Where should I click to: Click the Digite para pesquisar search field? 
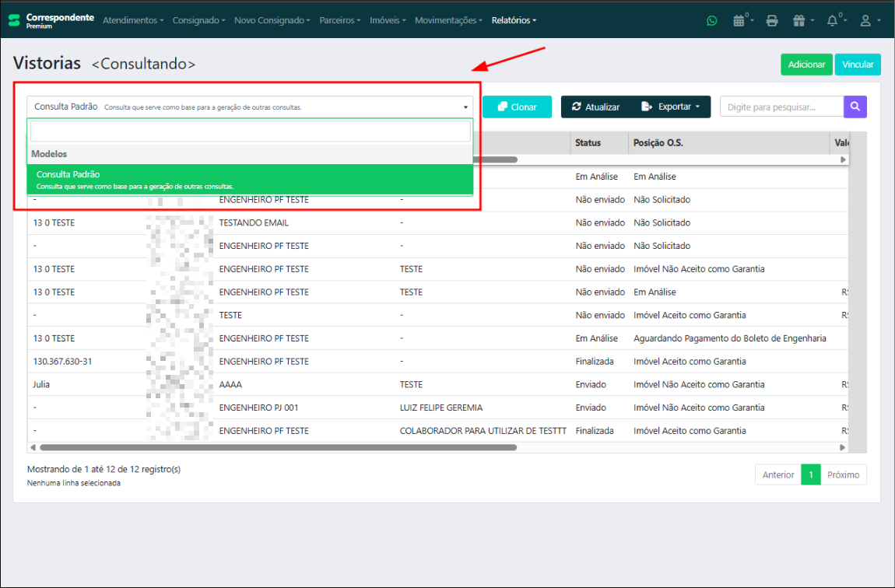pyautogui.click(x=781, y=107)
